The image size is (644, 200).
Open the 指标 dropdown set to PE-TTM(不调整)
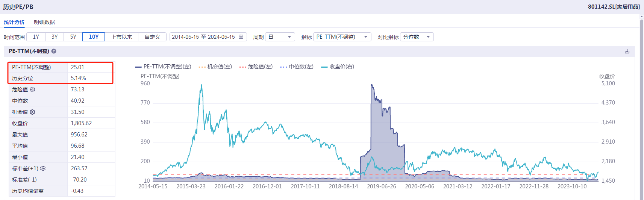342,37
